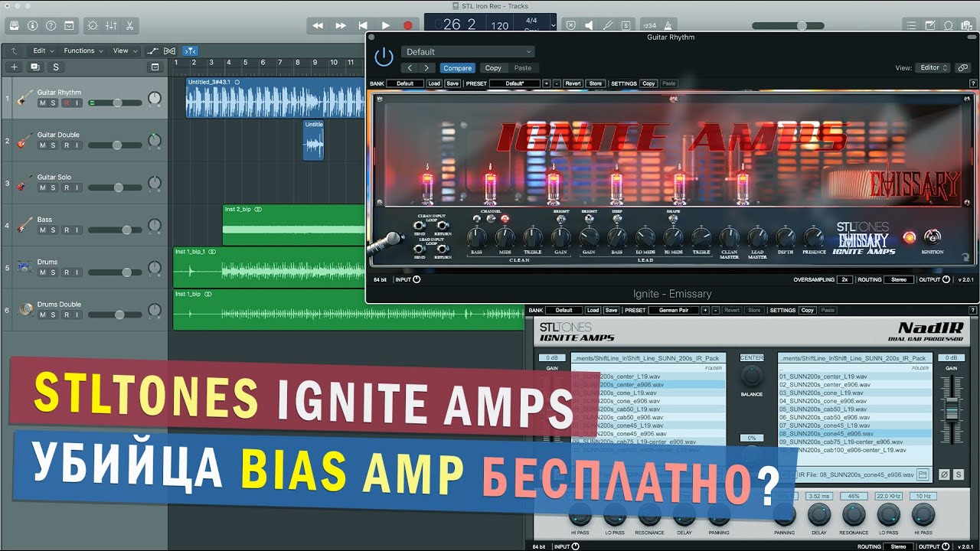980x551 pixels.
Task: Click the Emissary Lead Master knob
Action: (757, 236)
